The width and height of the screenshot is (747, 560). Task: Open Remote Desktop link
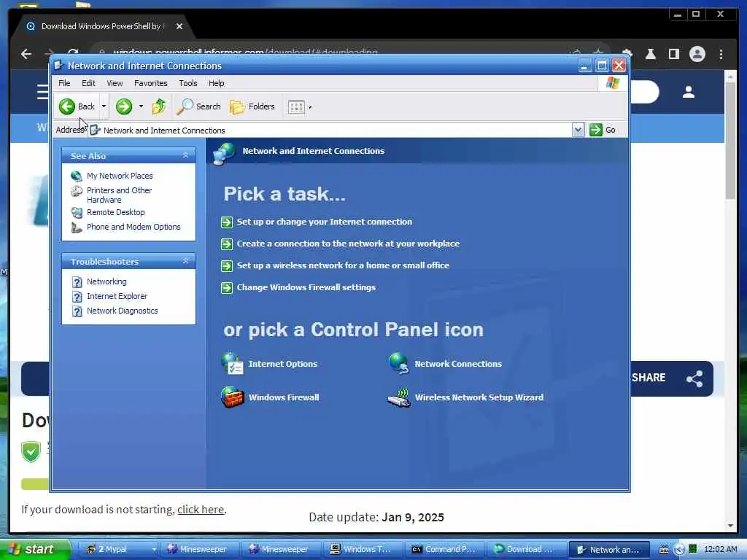[x=115, y=212]
